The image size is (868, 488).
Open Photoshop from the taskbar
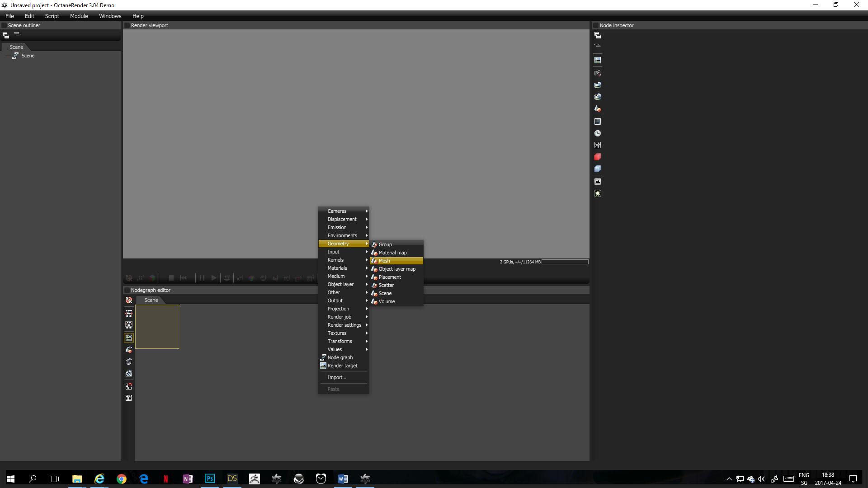pyautogui.click(x=210, y=479)
